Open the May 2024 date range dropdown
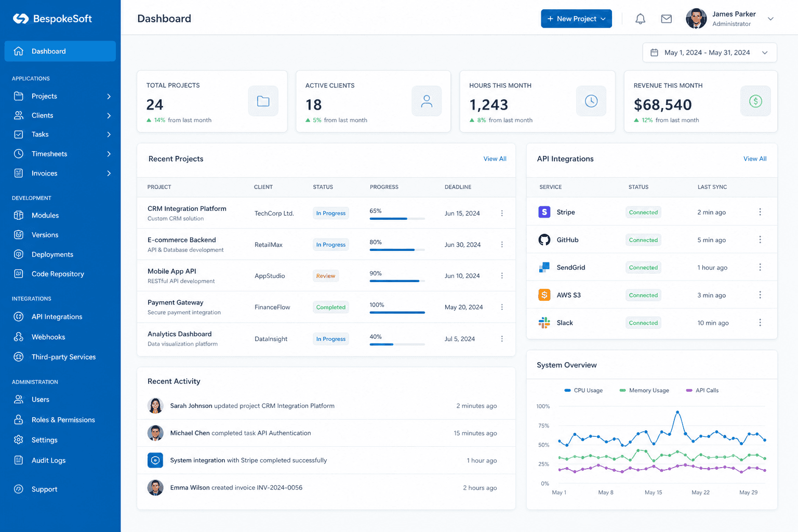Screen dimensions: 798x532 [x=710, y=52]
